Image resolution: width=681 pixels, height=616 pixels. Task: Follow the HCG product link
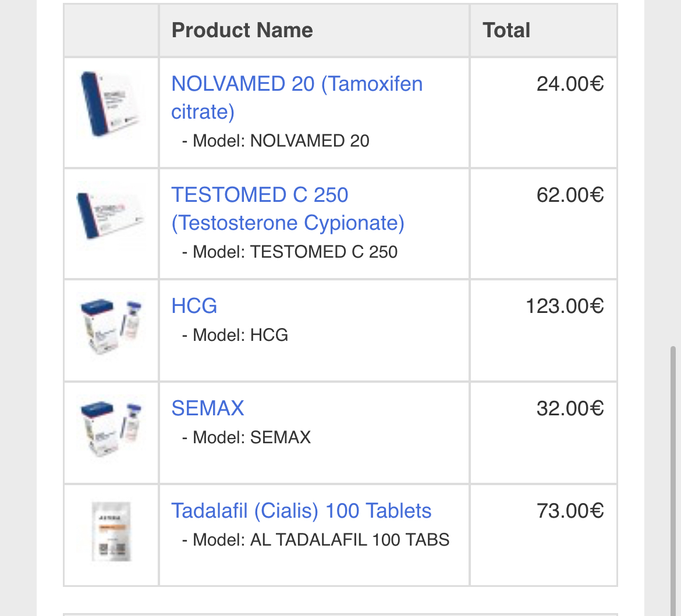click(x=194, y=306)
